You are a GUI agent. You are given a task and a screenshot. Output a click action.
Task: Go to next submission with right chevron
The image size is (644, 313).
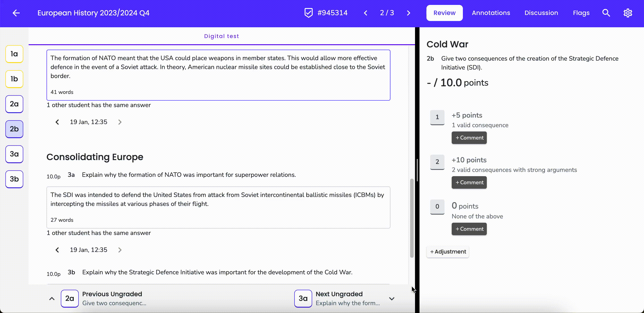coord(409,13)
